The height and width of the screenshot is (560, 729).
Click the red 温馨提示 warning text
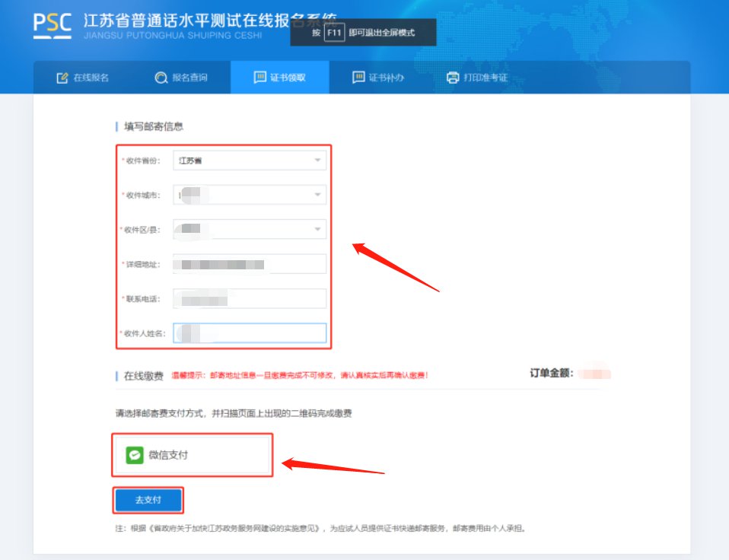300,375
